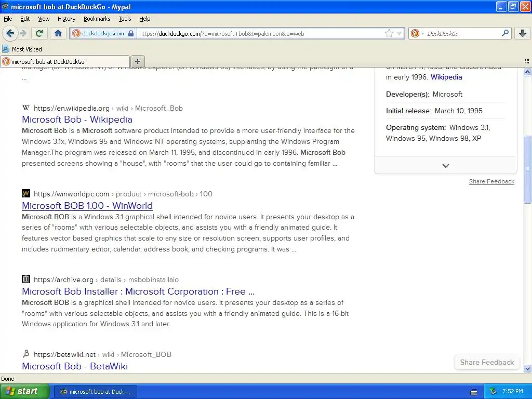Follow the Wikipedia link in info panel
The width and height of the screenshot is (532, 399).
446,77
